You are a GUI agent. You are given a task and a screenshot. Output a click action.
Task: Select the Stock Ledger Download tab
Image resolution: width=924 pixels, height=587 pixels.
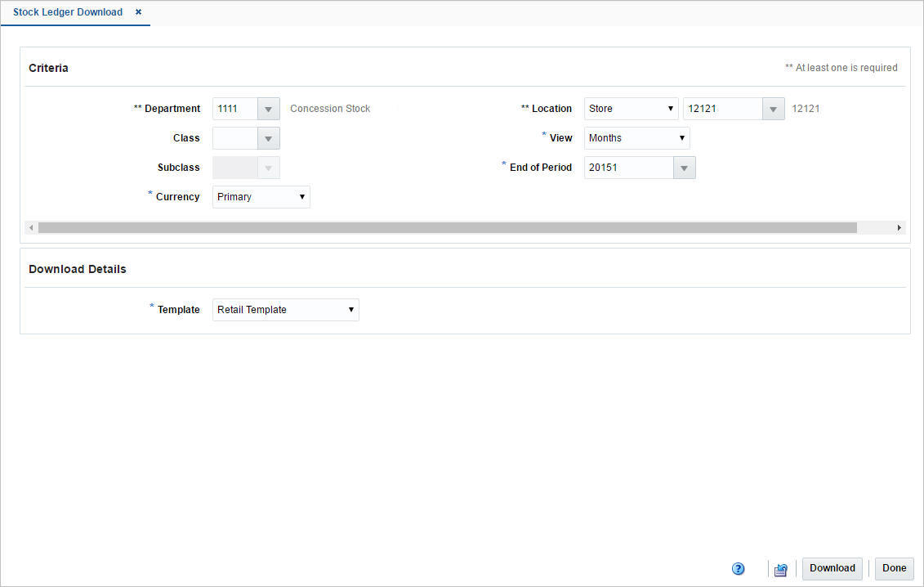point(67,12)
